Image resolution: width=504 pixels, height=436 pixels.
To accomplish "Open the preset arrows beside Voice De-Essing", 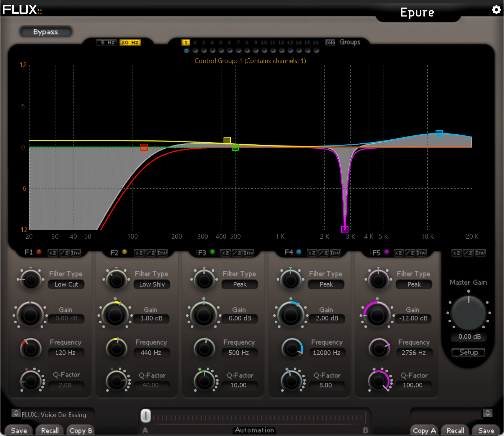I will (16, 413).
